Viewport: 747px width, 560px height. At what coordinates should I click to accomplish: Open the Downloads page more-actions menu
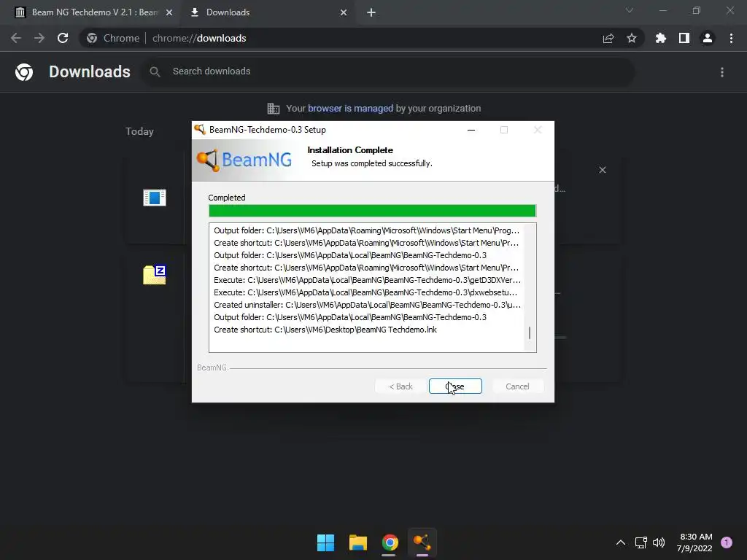(x=722, y=72)
